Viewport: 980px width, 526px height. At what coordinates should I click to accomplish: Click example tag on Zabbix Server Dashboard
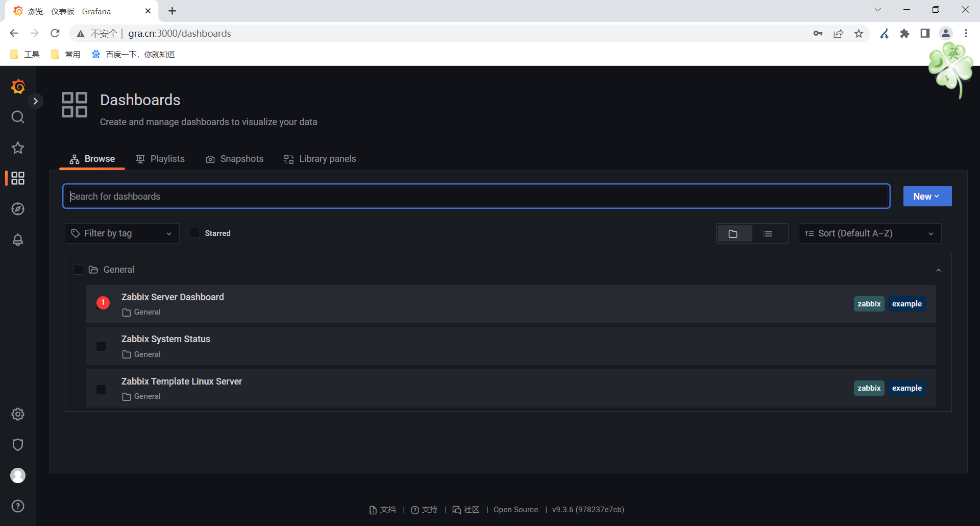tap(906, 303)
